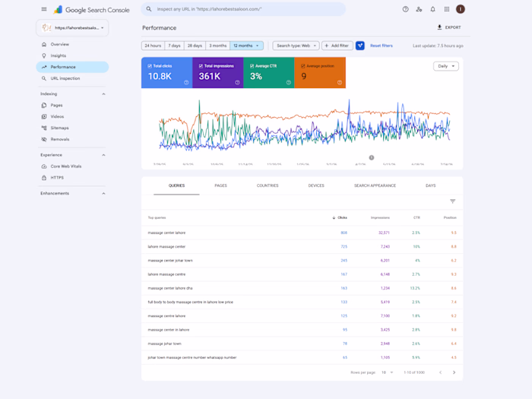Collapse the Enhancements section
The height and width of the screenshot is (399, 532).
[103, 193]
